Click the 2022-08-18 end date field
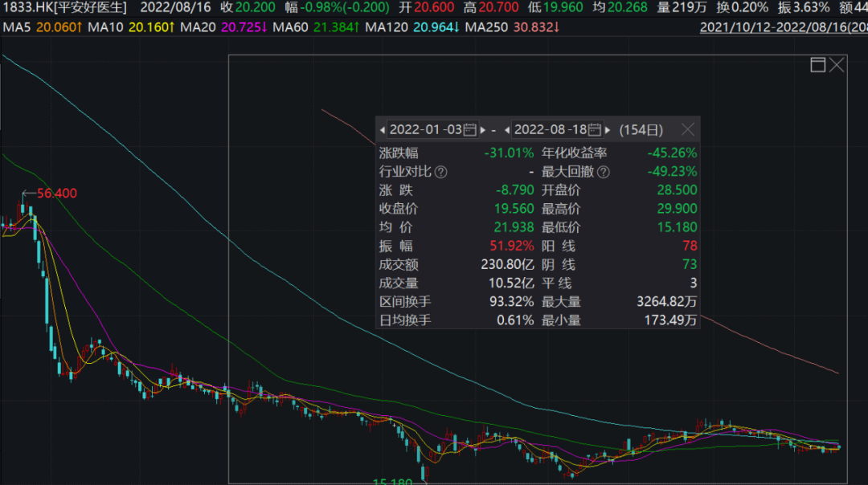The width and height of the screenshot is (868, 485). pyautogui.click(x=556, y=130)
